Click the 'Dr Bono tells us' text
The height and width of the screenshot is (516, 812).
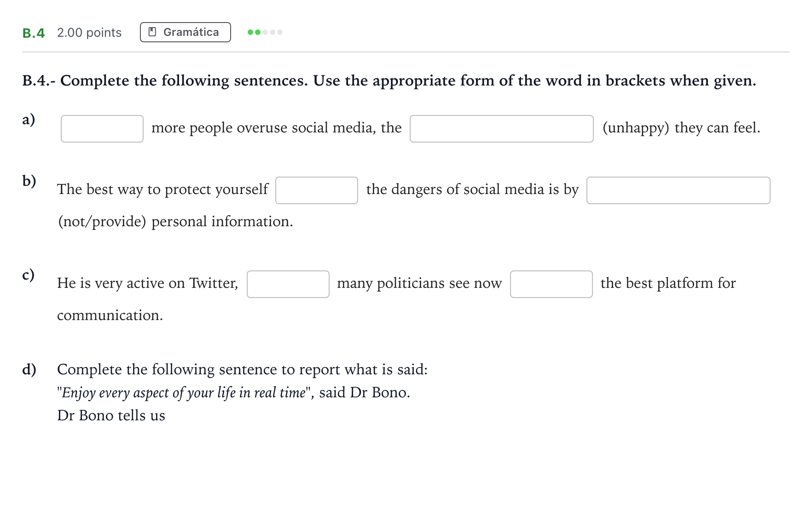point(111,415)
